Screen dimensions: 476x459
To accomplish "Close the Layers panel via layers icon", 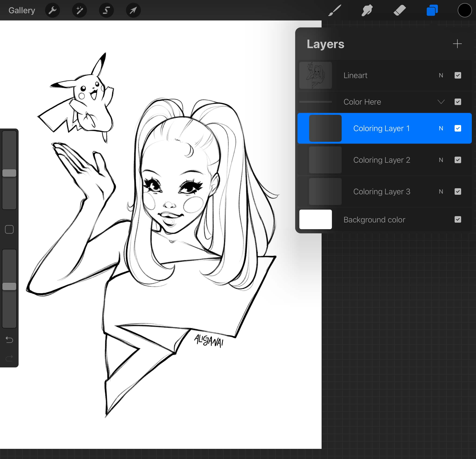I will (x=432, y=10).
